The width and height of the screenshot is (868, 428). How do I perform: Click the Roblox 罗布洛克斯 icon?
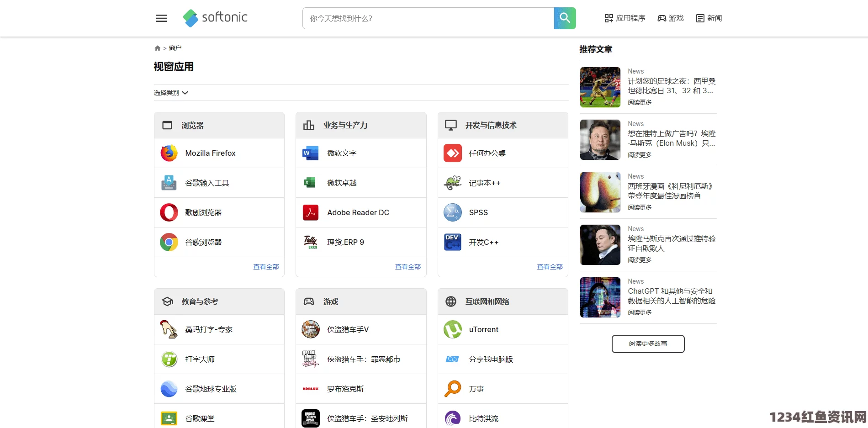click(x=311, y=389)
